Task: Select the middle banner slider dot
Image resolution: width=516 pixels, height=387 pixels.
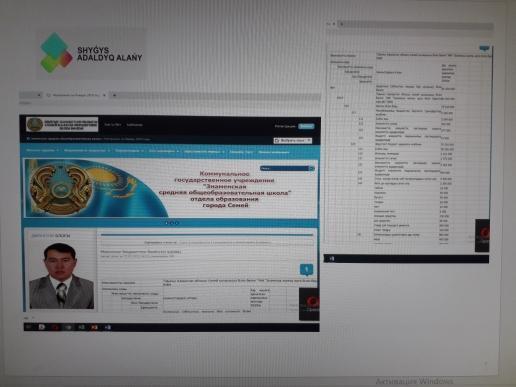Action: pos(172,223)
